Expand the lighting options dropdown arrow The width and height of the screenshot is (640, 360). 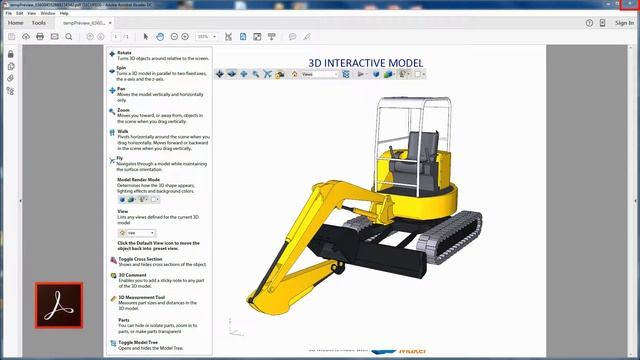pos(409,74)
